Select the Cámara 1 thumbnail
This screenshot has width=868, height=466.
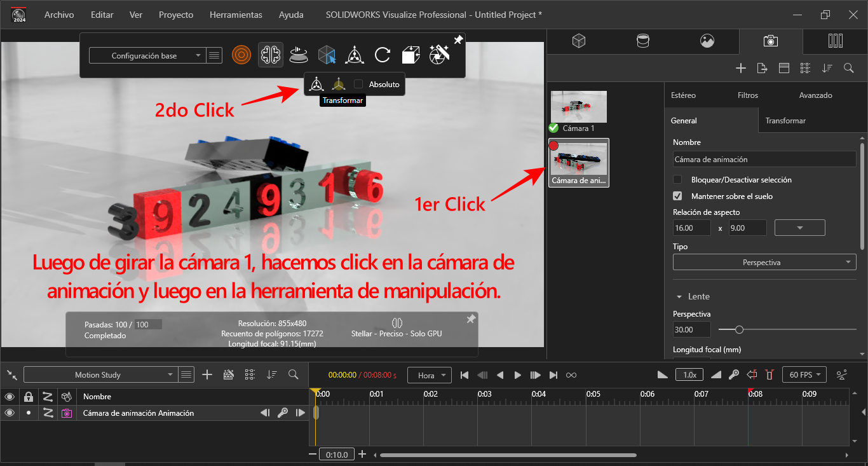tap(578, 106)
